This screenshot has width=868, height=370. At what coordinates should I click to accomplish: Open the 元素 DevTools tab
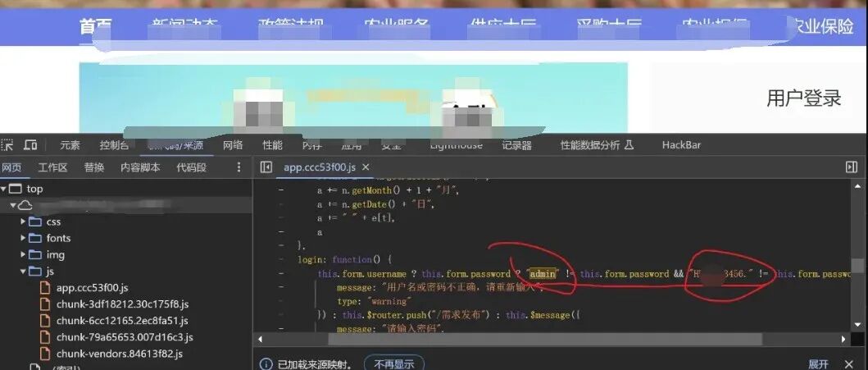pos(70,145)
